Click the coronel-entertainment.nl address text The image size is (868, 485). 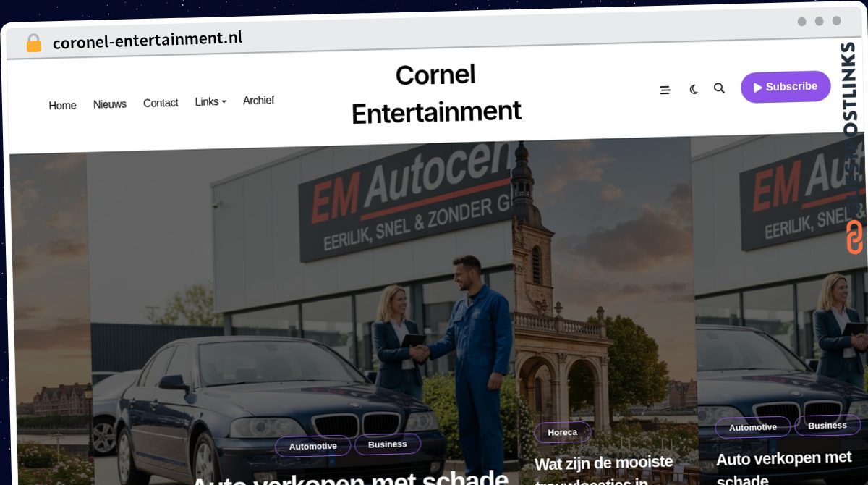click(x=148, y=40)
